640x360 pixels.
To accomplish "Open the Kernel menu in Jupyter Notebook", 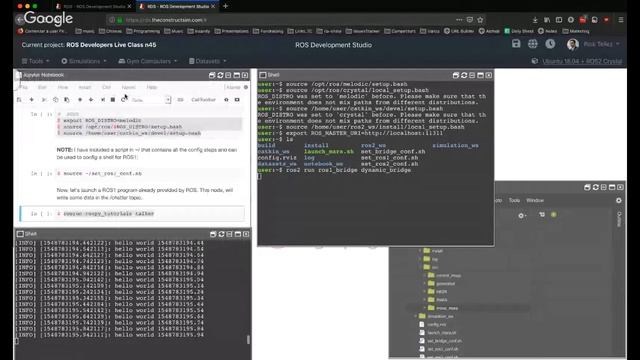I will pyautogui.click(x=128, y=87).
